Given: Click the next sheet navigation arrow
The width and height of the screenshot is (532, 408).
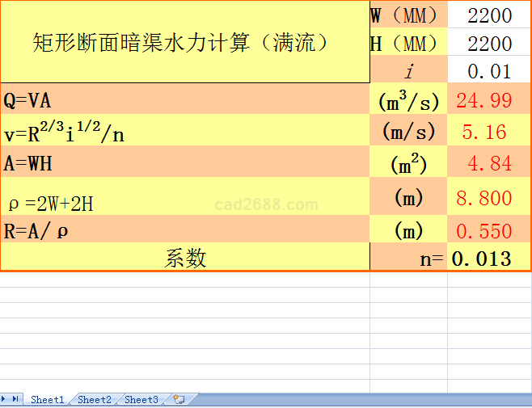Looking at the screenshot, I should pyautogui.click(x=5, y=399).
